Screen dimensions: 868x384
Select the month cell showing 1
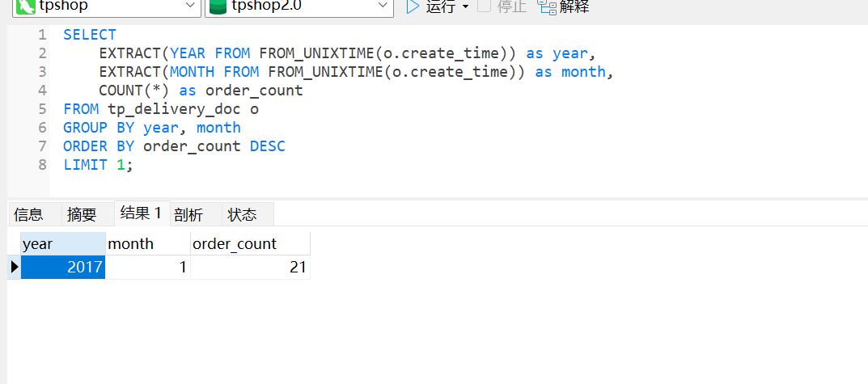point(148,268)
